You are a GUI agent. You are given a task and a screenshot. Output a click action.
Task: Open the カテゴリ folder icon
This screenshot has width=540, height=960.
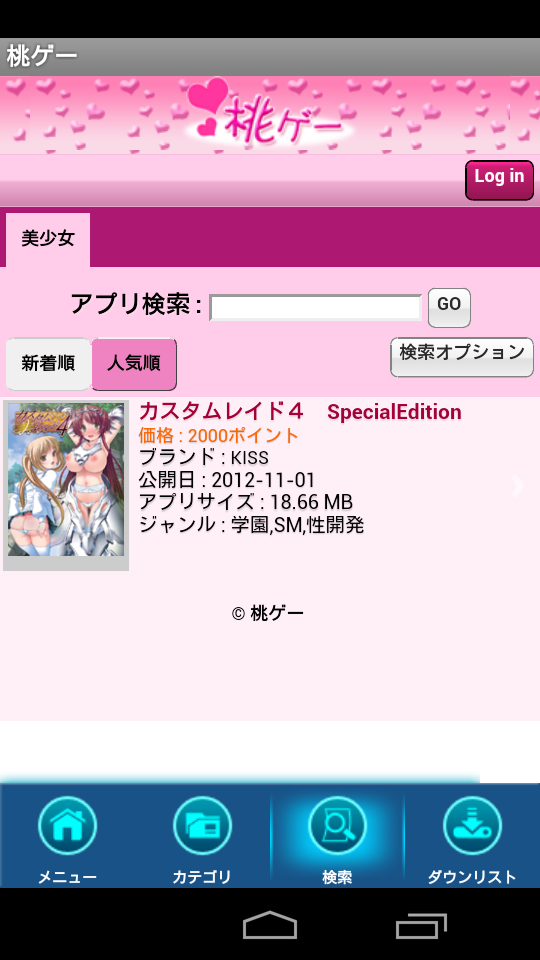202,825
